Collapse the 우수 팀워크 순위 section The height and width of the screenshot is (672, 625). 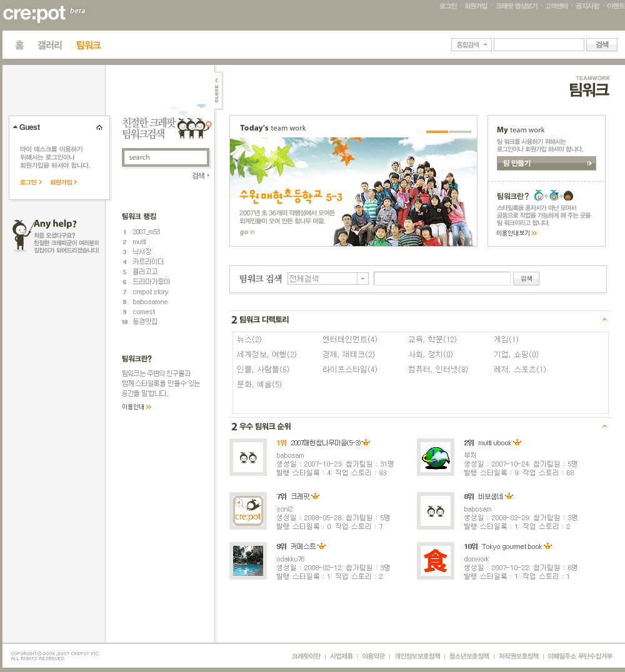click(604, 427)
